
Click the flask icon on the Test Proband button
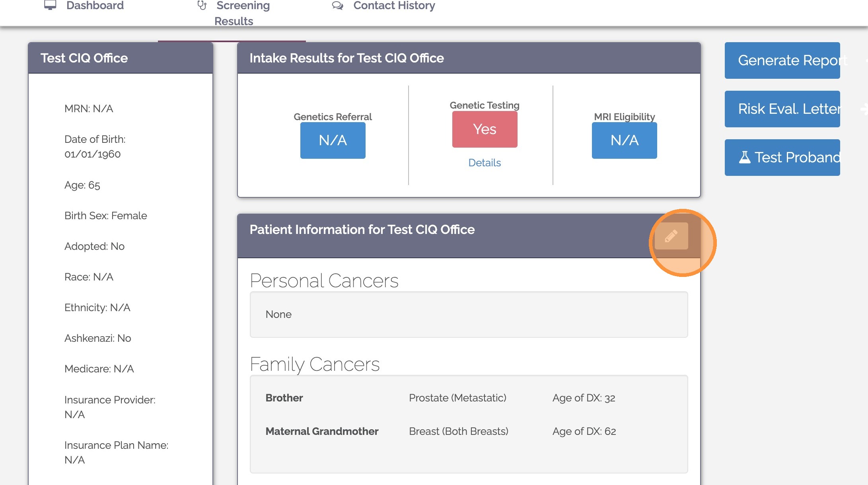tap(746, 158)
